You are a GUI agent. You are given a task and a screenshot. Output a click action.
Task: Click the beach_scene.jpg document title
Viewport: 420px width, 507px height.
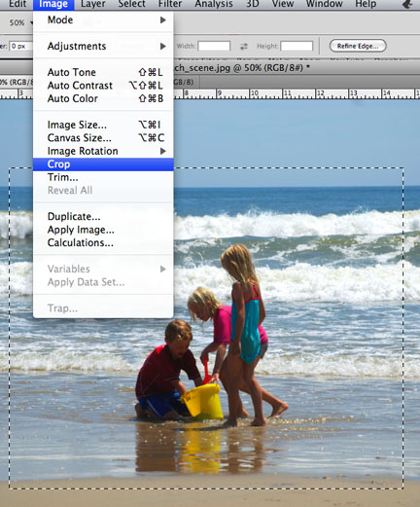(242, 68)
